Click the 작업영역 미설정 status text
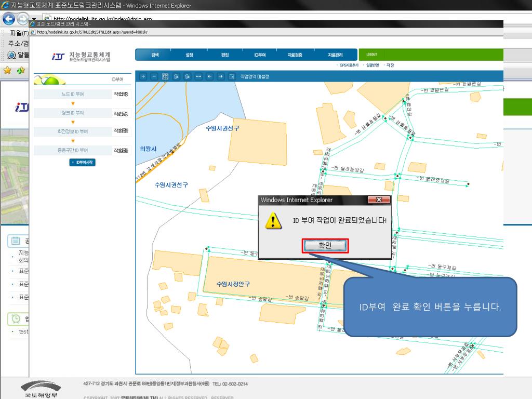The image size is (532, 399). click(x=255, y=77)
